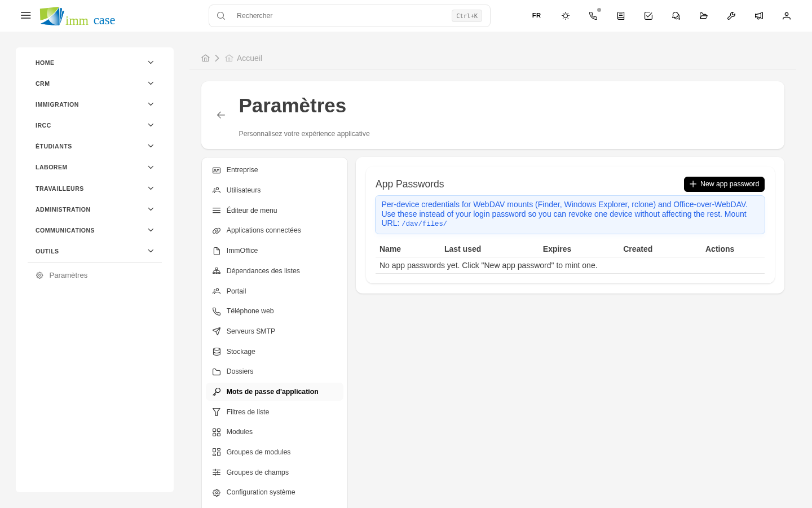Click the home icon in breadcrumb
The height and width of the screenshot is (508, 812).
(205, 58)
